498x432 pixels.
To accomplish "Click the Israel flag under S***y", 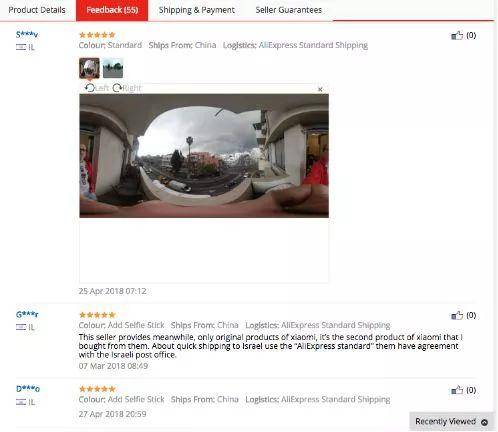I will 21,47.
